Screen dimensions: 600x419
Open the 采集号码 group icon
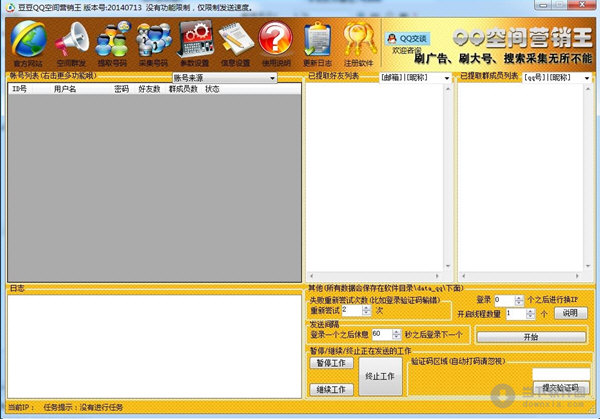tap(154, 40)
